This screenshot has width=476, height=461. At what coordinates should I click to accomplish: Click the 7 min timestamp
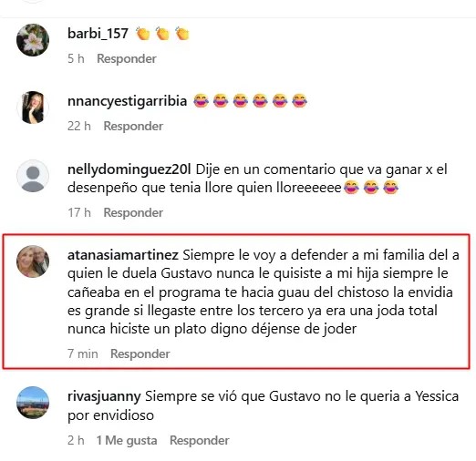83,353
